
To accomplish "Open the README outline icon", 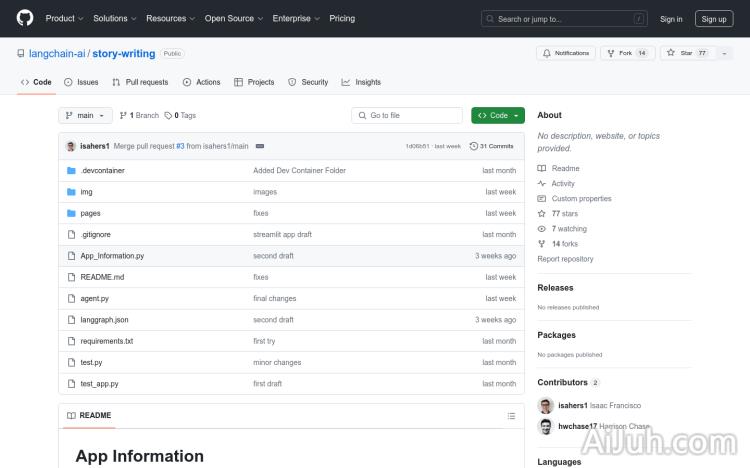I will click(x=511, y=415).
